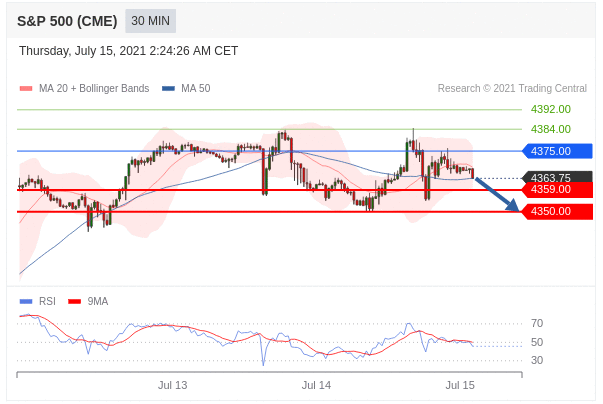Viewport: 603px width, 404px height.
Task: Click the red 4359.00 support price tag
Action: coord(556,189)
